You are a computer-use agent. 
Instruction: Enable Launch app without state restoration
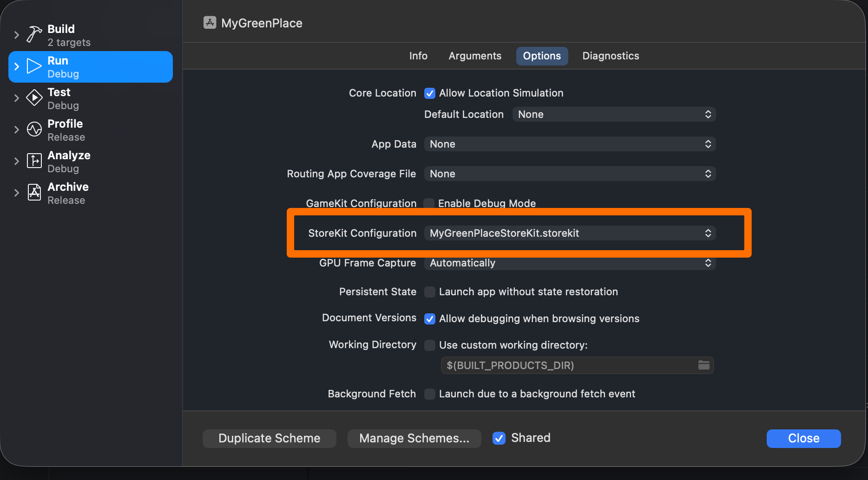coord(429,292)
